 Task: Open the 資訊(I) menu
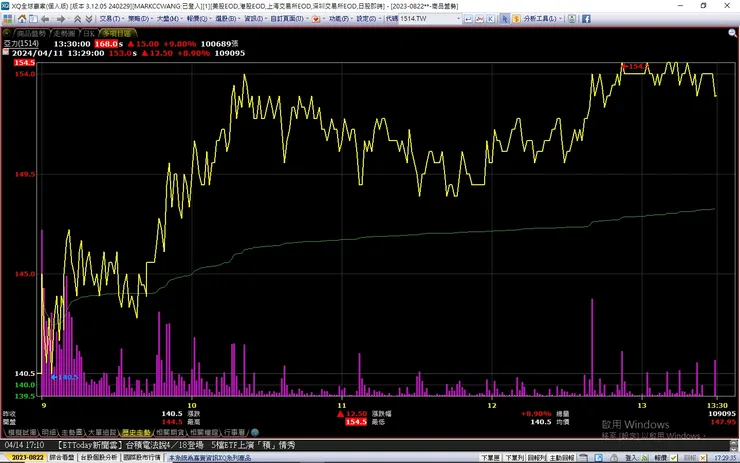(255, 19)
